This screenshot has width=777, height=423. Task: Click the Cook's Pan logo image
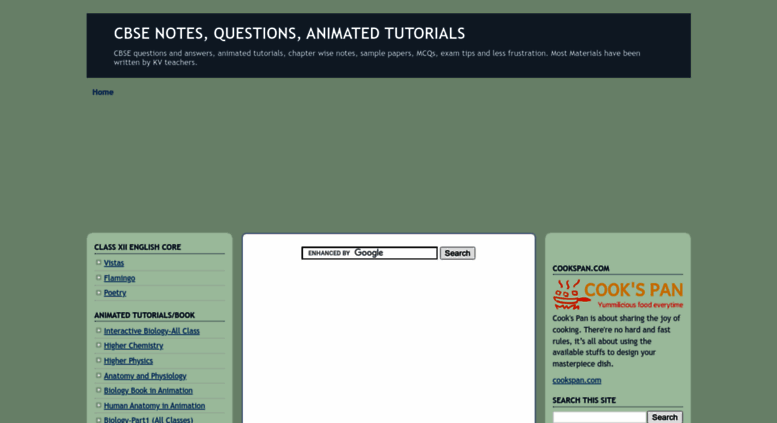[618, 294]
